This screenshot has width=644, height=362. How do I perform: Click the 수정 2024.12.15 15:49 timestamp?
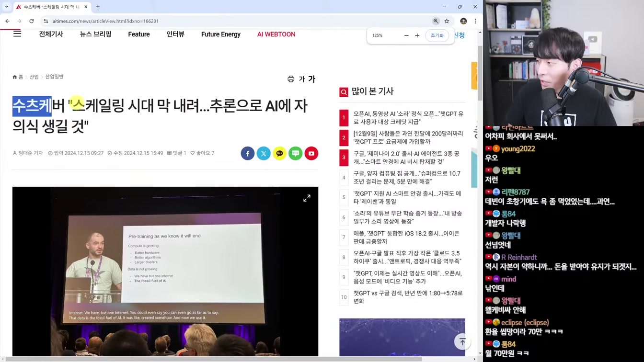pyautogui.click(x=135, y=153)
